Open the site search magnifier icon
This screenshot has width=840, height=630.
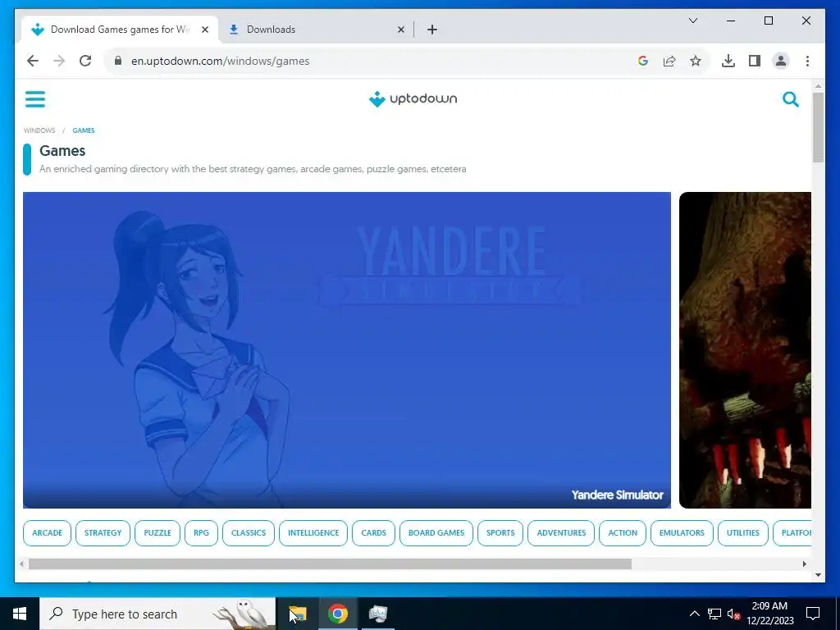click(790, 99)
